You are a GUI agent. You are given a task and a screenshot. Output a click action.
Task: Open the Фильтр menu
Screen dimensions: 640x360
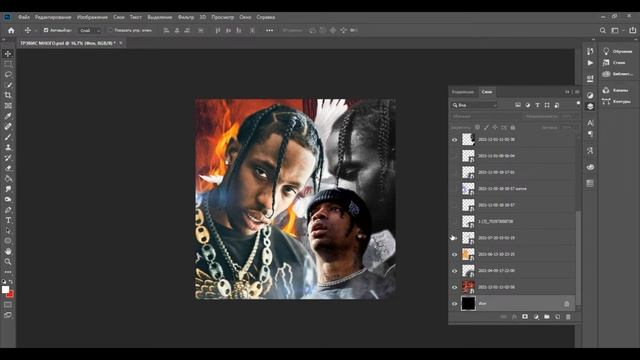186,17
